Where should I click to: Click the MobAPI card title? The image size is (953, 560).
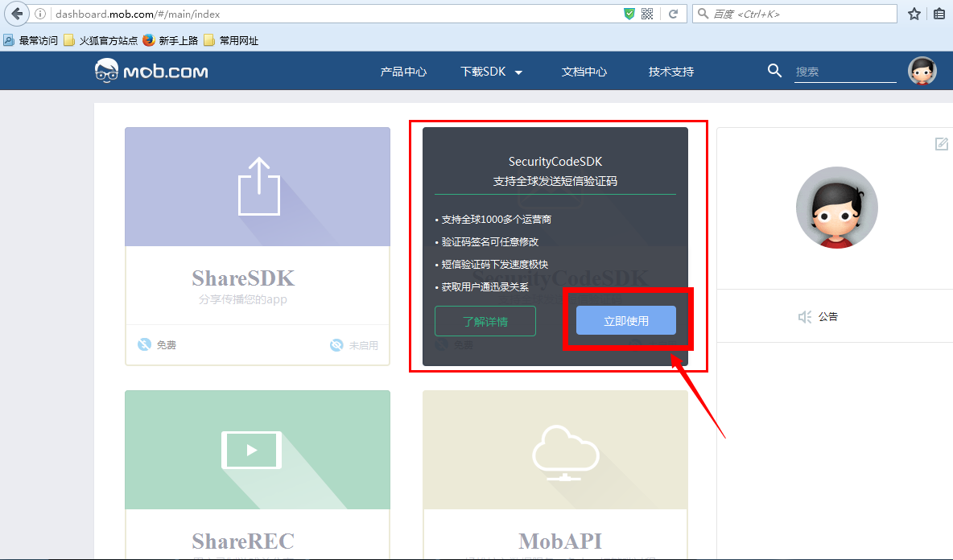coord(559,541)
